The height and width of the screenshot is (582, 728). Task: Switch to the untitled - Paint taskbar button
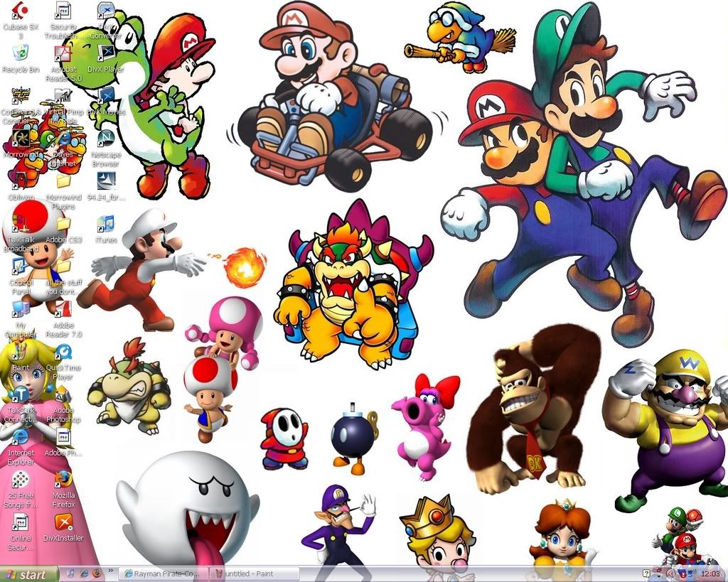pos(253,574)
